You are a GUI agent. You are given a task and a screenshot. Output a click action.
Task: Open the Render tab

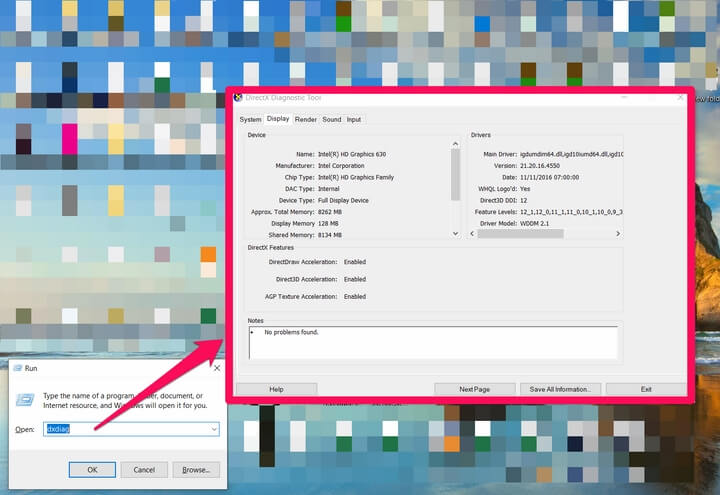tap(306, 119)
